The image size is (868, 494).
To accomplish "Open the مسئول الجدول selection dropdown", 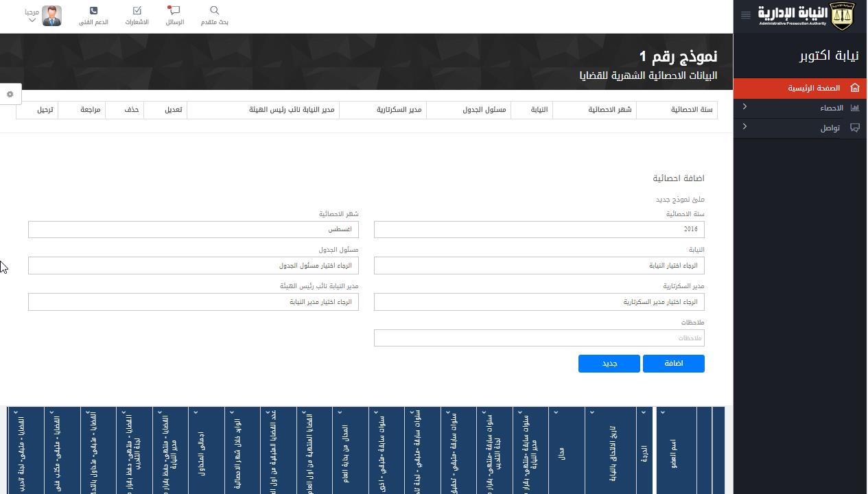I will click(x=193, y=266).
